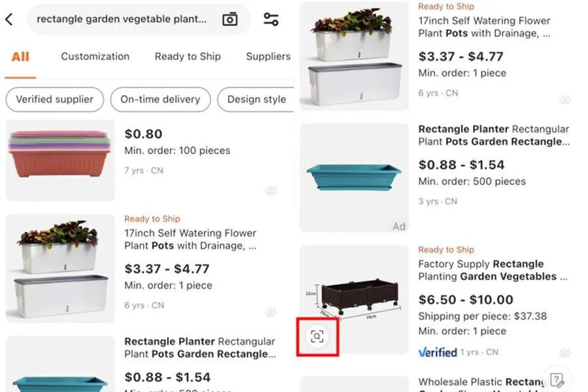The image size is (588, 392).
Task: Select the Ready to Ship tab
Action: (188, 57)
